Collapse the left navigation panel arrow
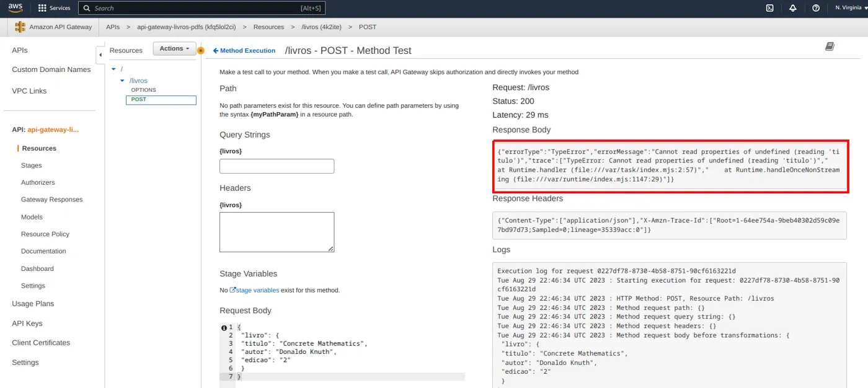 tap(100, 55)
